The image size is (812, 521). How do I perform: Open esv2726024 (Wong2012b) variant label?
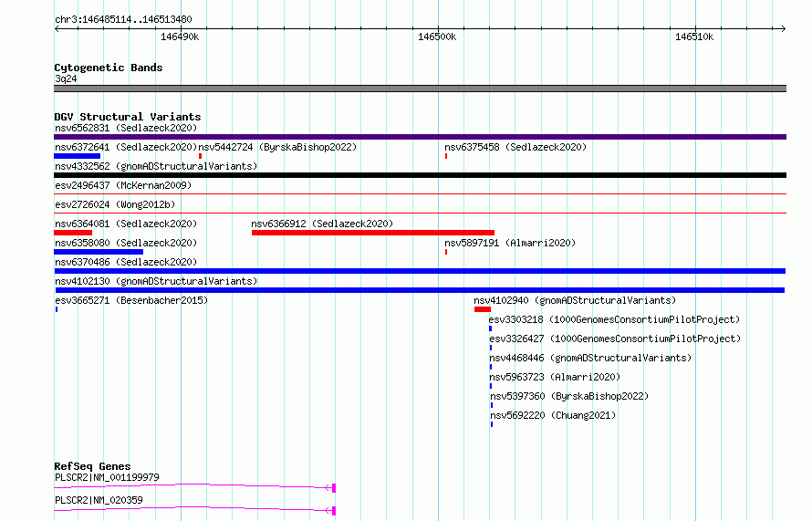tap(115, 204)
